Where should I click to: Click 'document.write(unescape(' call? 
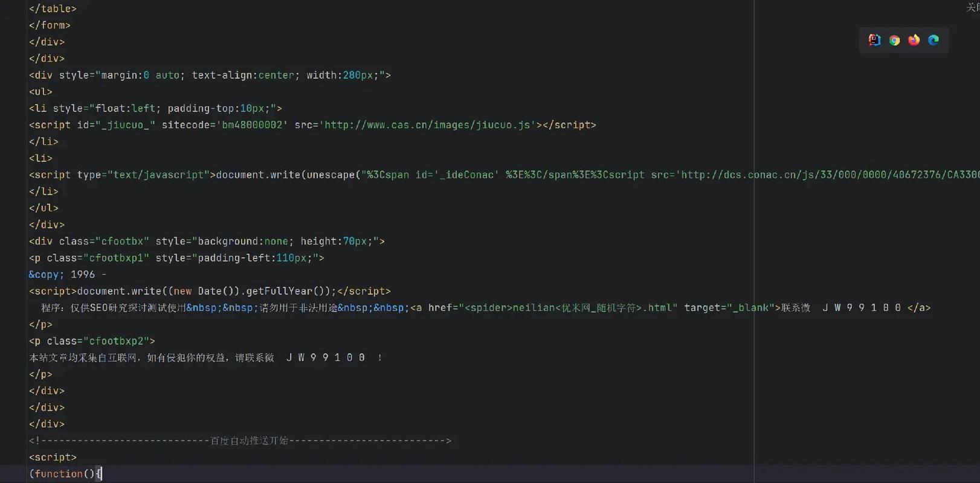click(x=288, y=175)
